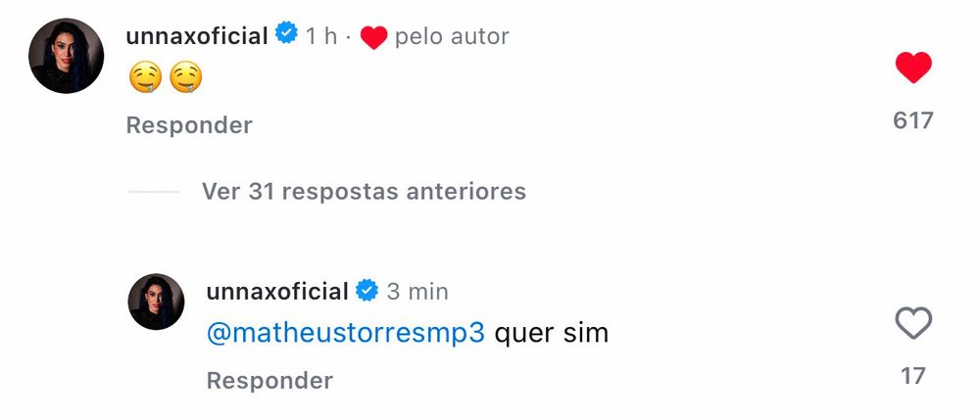The height and width of the screenshot is (420, 980).
Task: Click the first drooling face emoji
Action: 145,78
